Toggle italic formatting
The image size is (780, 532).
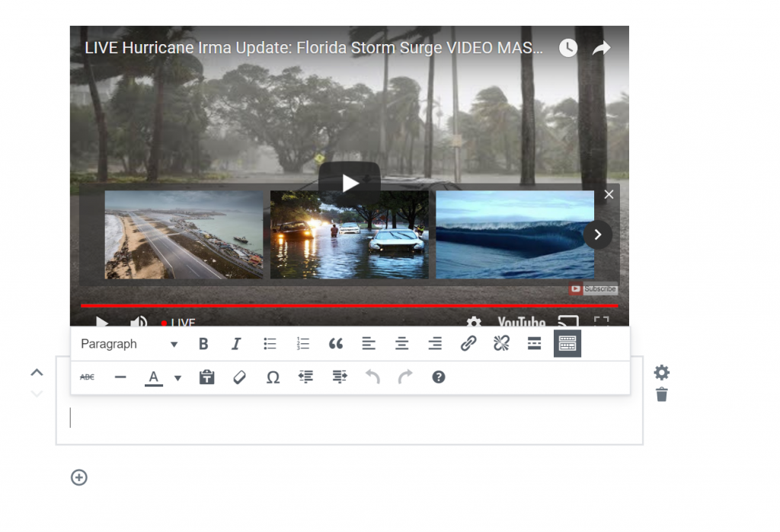tap(236, 343)
